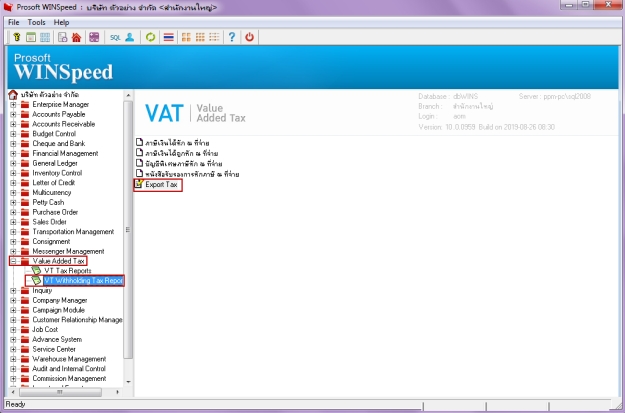Image resolution: width=625 pixels, height=413 pixels.
Task: Collapse the Value Added Tax node
Action: pyautogui.click(x=14, y=261)
